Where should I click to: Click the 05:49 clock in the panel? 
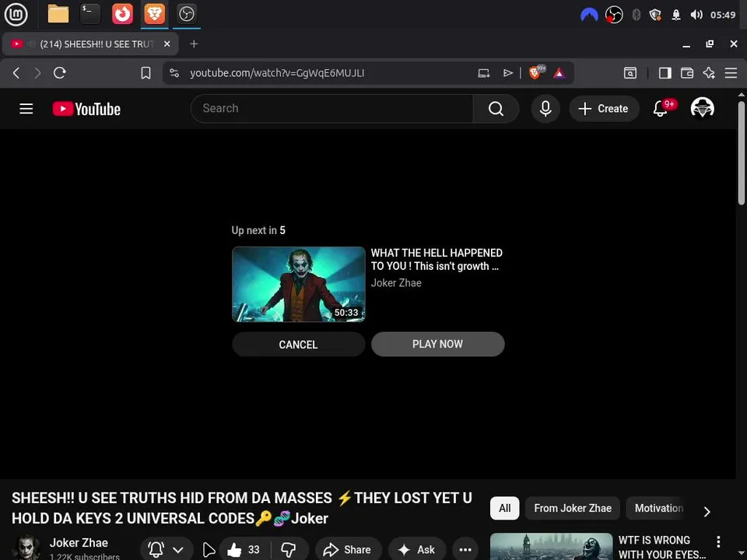point(723,15)
